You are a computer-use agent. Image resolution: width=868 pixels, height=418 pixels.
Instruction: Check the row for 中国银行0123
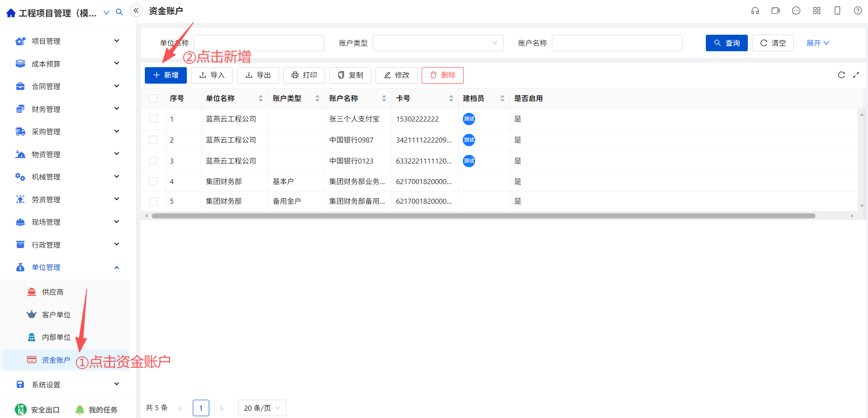(x=153, y=161)
